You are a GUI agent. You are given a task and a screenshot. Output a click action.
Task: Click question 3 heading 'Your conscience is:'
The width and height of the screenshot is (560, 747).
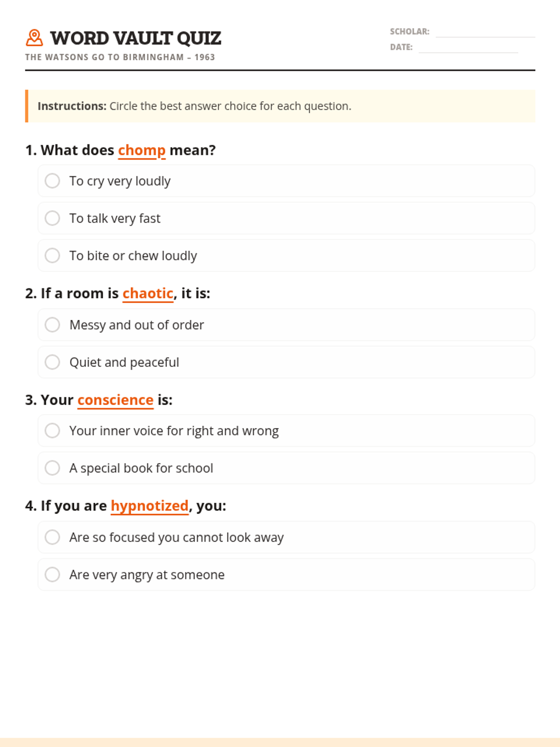99,400
